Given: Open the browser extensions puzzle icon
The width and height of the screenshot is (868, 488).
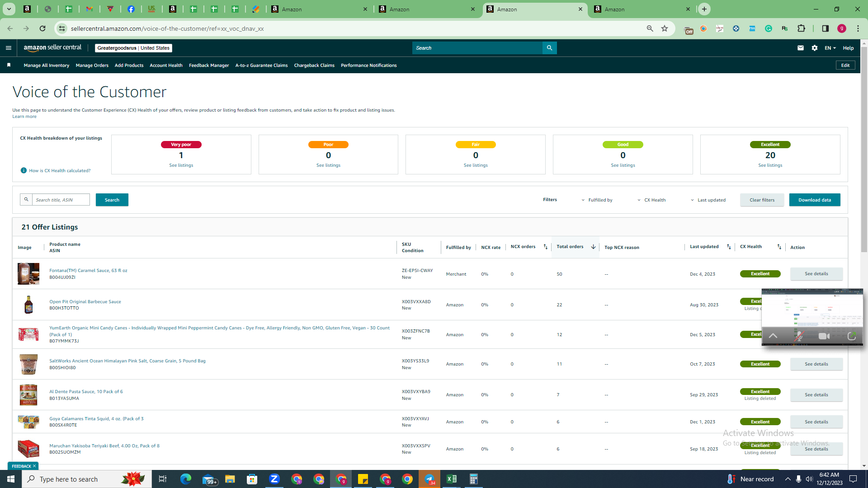Looking at the screenshot, I should (x=801, y=28).
